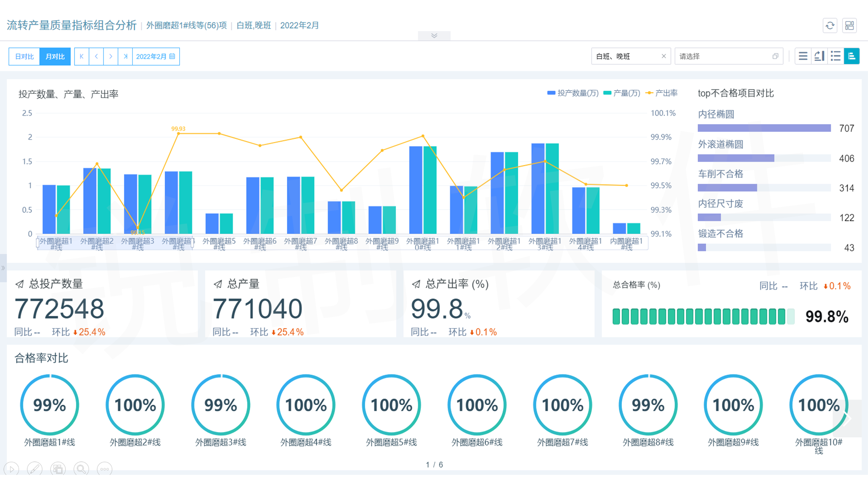This screenshot has width=868, height=486.
Task: Click the chart range slider left handle
Action: [38, 243]
